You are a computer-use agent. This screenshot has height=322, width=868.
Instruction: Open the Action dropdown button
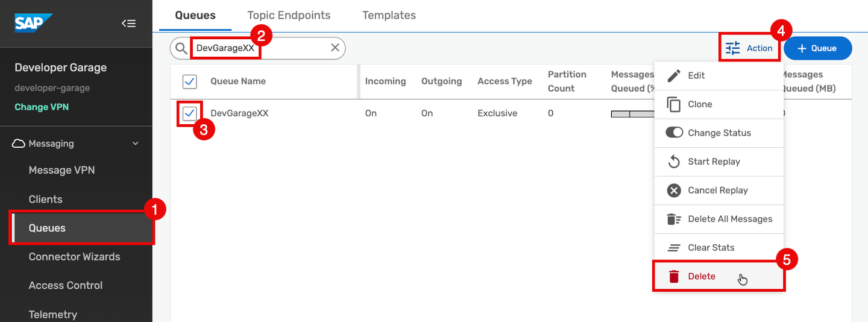tap(749, 48)
